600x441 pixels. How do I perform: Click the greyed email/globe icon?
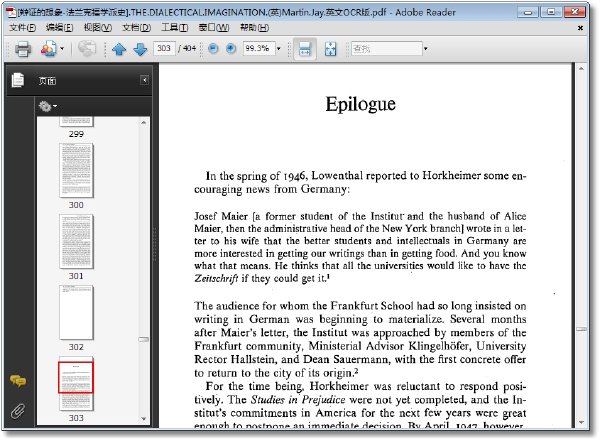(x=87, y=49)
